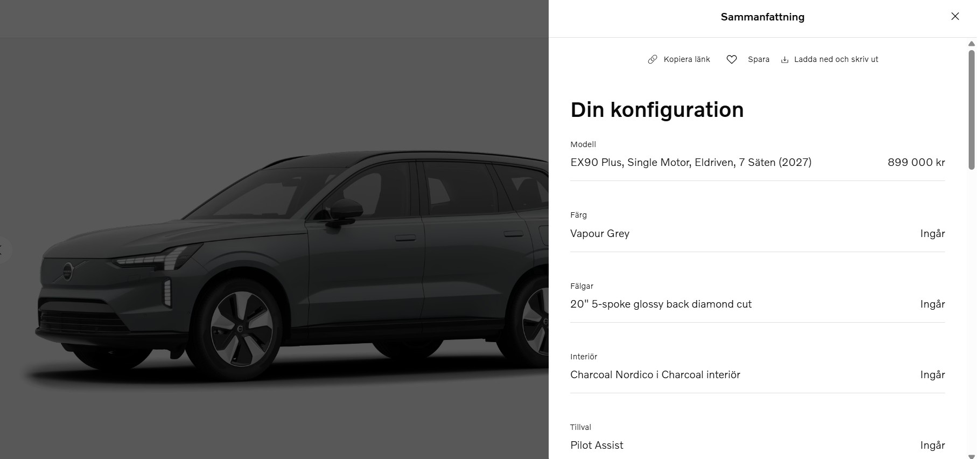Choose the Spara label
980x459 pixels.
(x=758, y=59)
